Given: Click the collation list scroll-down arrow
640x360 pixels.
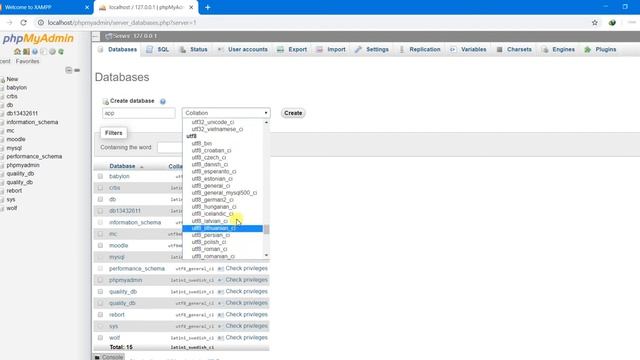Looking at the screenshot, I should [267, 256].
